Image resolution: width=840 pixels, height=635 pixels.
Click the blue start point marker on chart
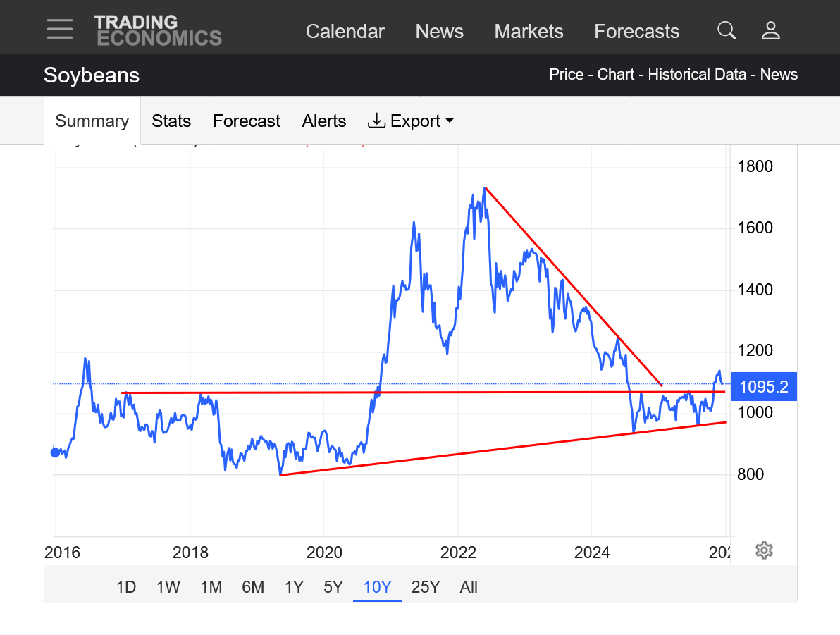point(55,452)
